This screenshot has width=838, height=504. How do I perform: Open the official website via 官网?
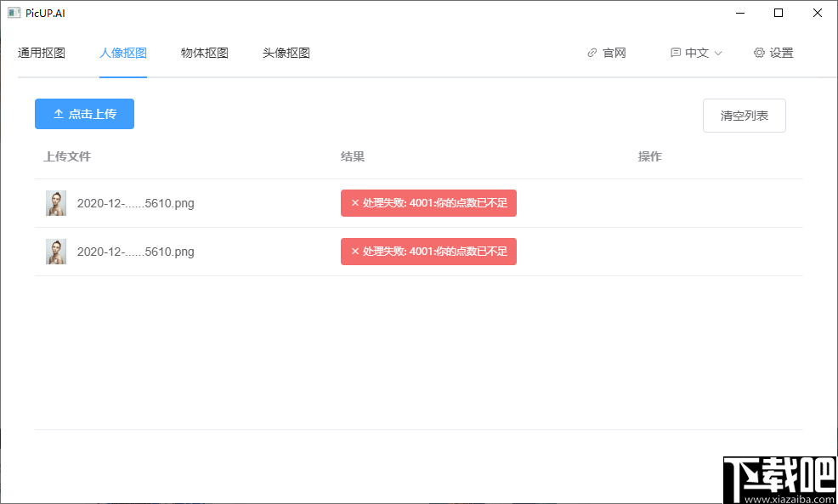point(612,52)
